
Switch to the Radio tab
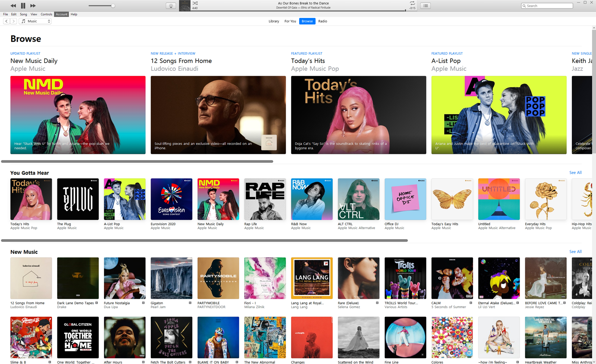click(323, 21)
